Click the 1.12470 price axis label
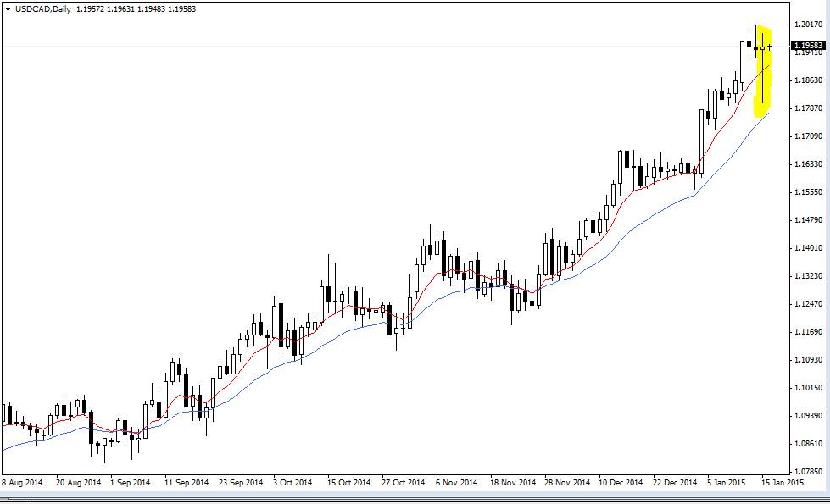Screen dimensions: 830x504 click(x=809, y=304)
